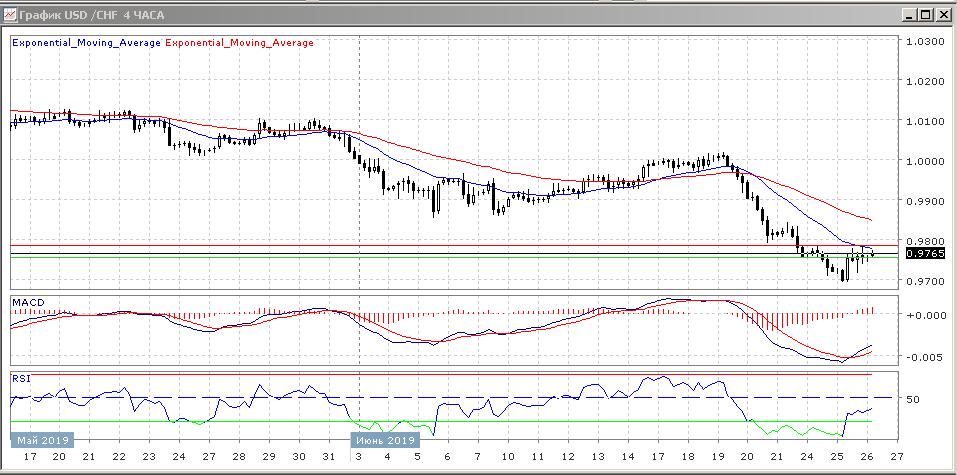Click the График USD/CHF title text
Viewport: 957px width, 475px height.
click(79, 14)
